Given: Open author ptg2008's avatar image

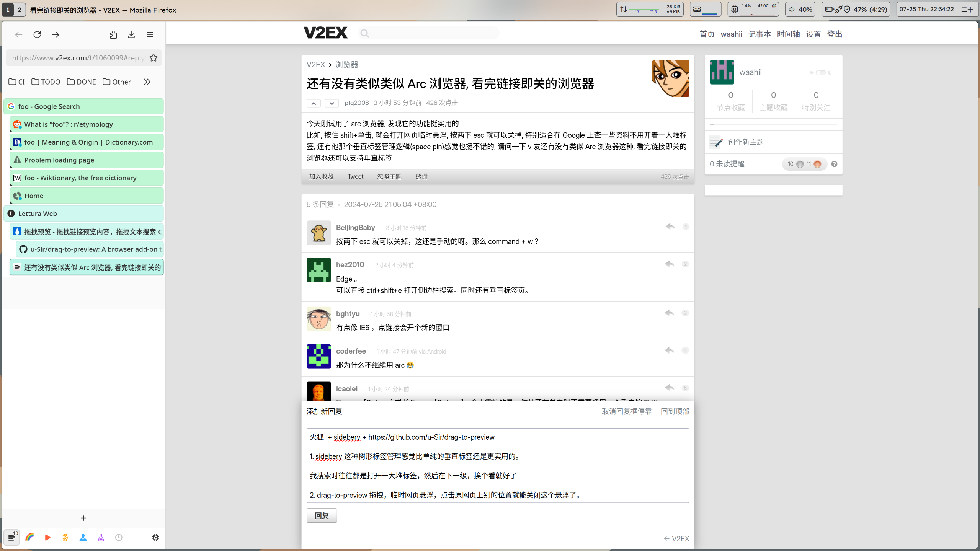Looking at the screenshot, I should pyautogui.click(x=671, y=78).
